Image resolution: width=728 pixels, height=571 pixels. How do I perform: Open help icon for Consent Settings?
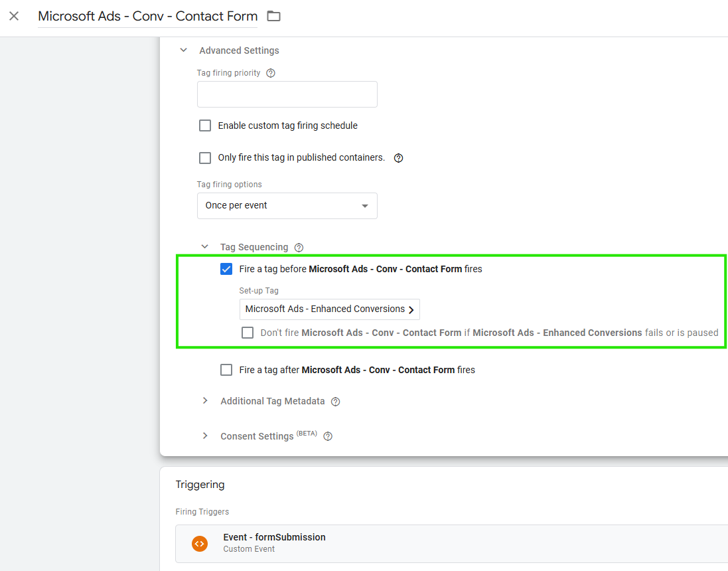pyautogui.click(x=328, y=436)
